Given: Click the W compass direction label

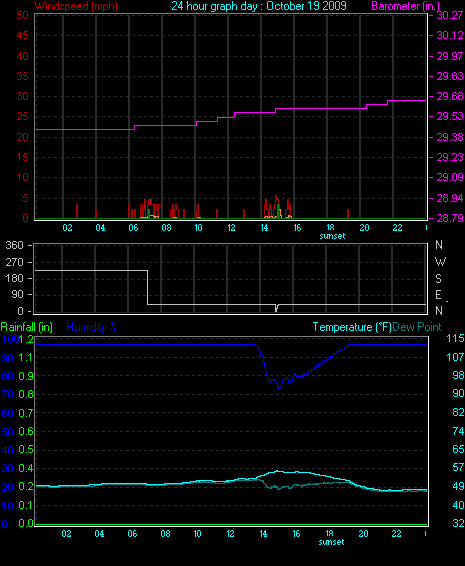Looking at the screenshot, I should [440, 261].
